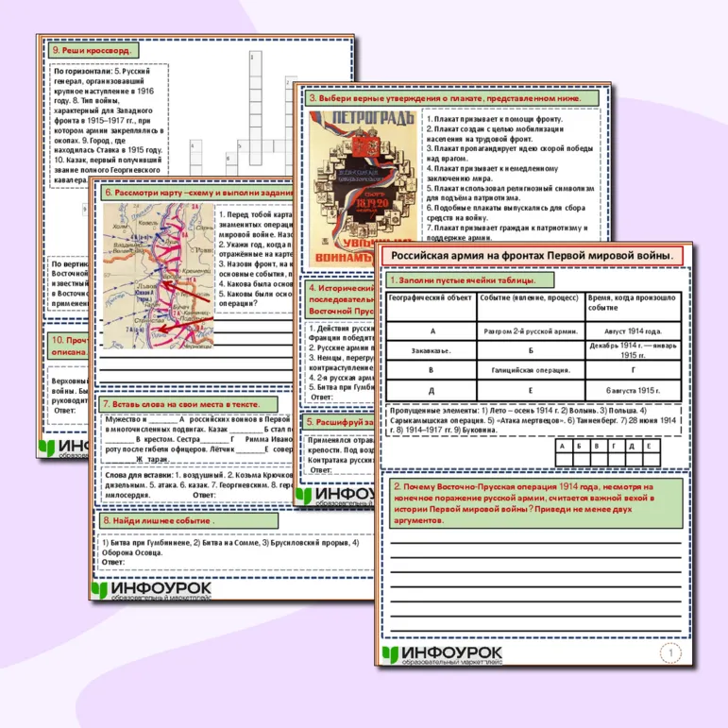This screenshot has width=728, height=728.
Task: Click the page number 1 circle
Action: (670, 653)
